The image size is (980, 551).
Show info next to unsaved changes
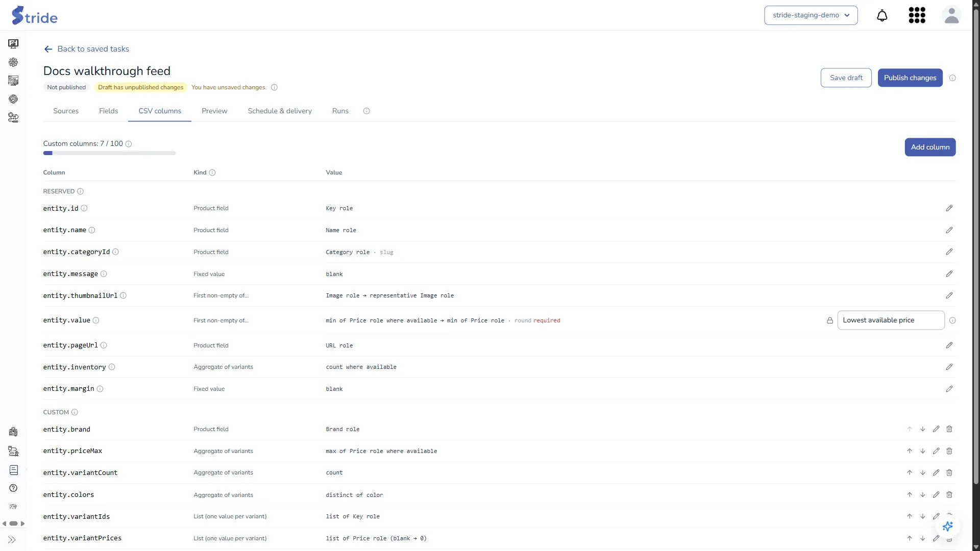[274, 87]
